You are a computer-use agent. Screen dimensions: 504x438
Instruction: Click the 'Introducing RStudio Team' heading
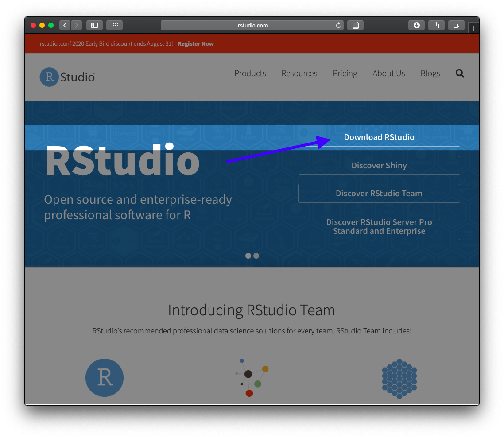(x=252, y=310)
